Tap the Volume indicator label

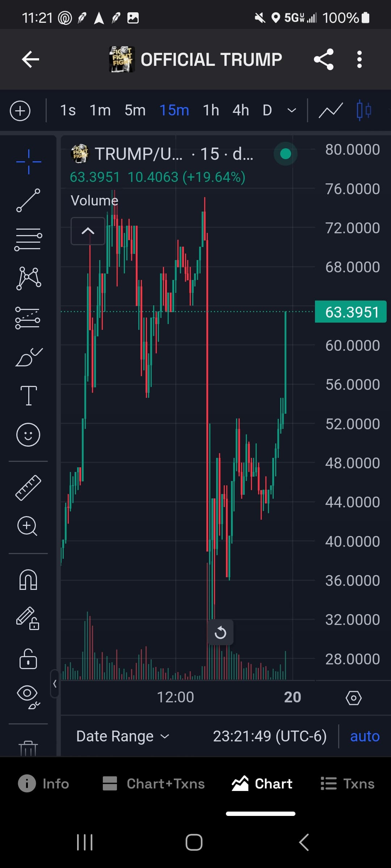pos(94,200)
